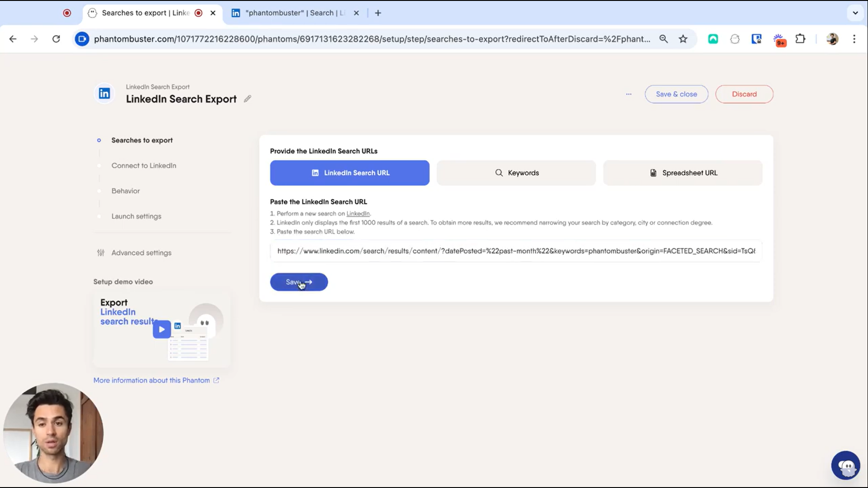Image resolution: width=868 pixels, height=488 pixels.
Task: Select the LinkedIn Search URL input method
Action: pyautogui.click(x=349, y=172)
